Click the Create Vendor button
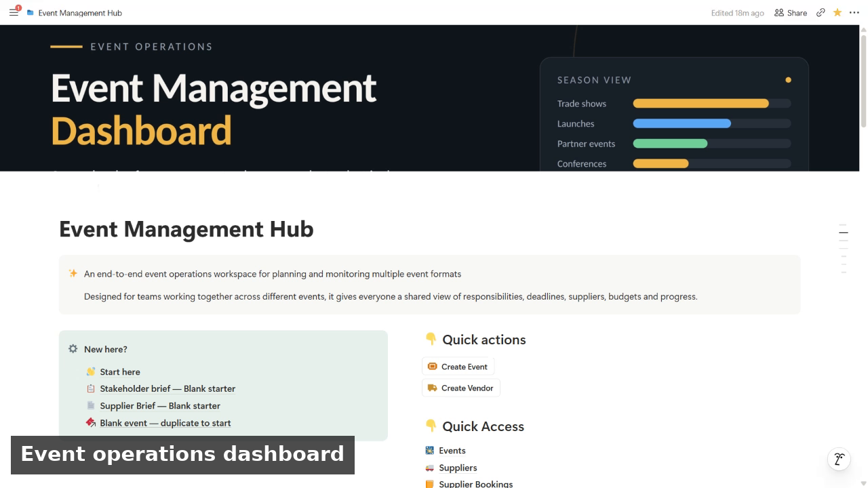This screenshot has height=488, width=868. tap(461, 388)
